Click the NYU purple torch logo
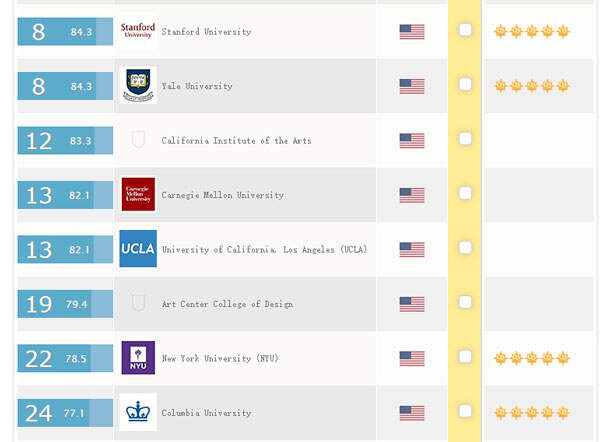Screen dimensions: 600x442 click(138, 358)
